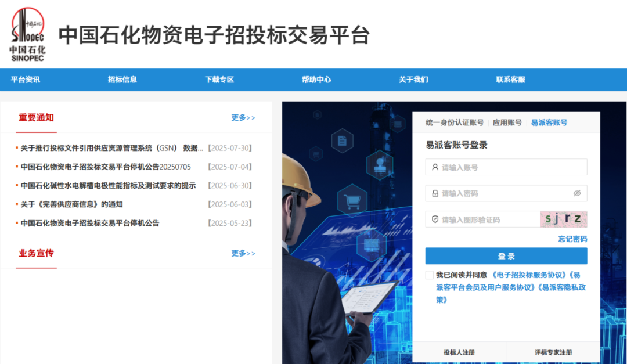Screen dimensions: 627x364
Task: Open notice about GSN 供应资源管理系统
Action: click(112, 148)
